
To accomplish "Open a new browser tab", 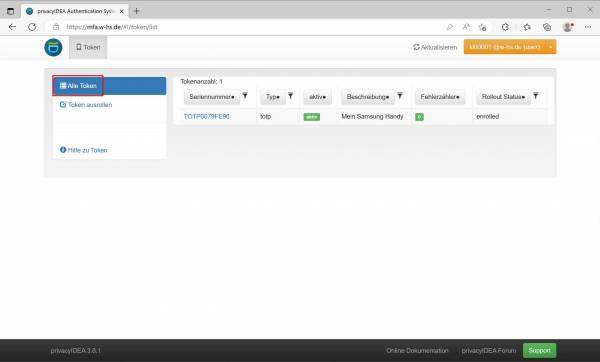I will click(x=136, y=11).
